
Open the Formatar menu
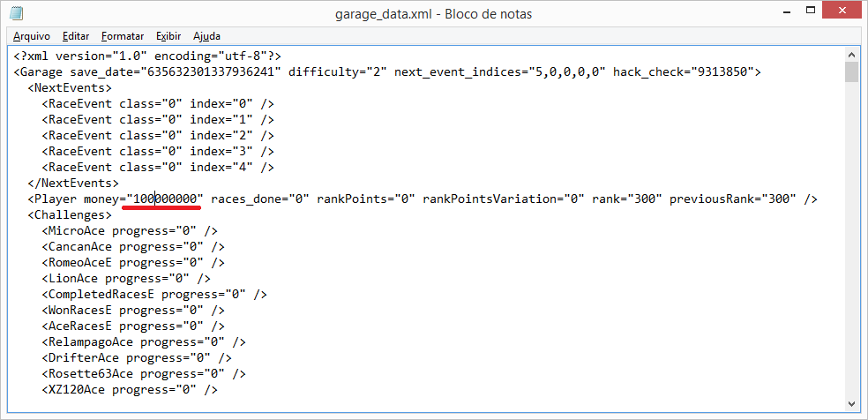tap(123, 36)
